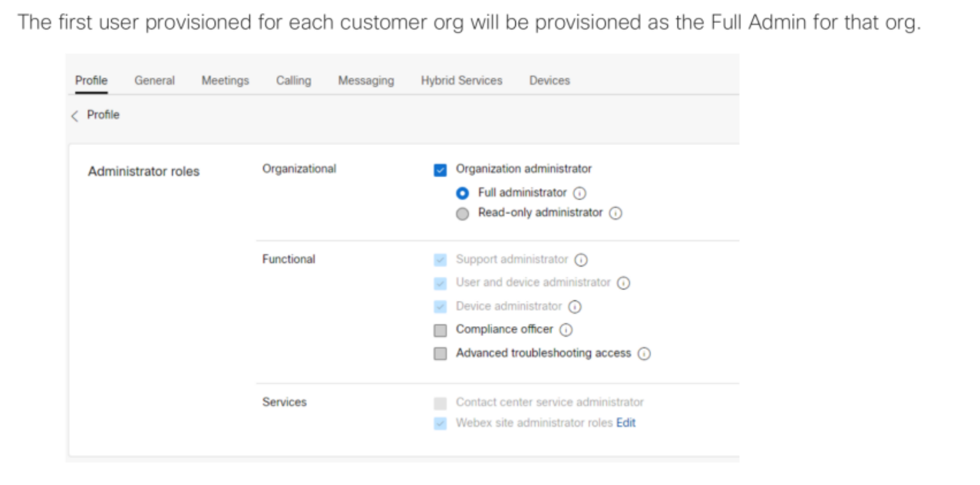980x485 pixels.
Task: Switch to the Messaging tab
Action: tap(366, 81)
